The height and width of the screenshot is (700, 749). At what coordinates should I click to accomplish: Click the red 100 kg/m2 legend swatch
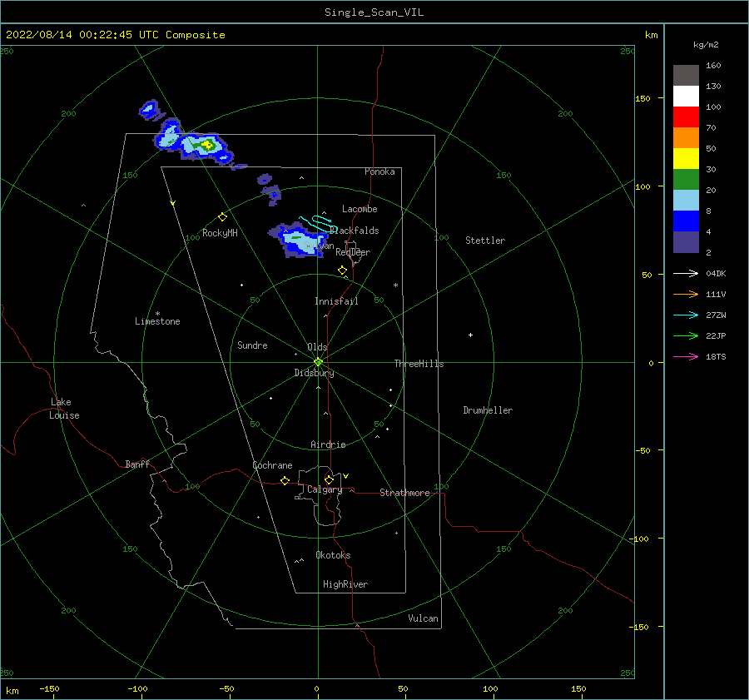click(x=686, y=117)
